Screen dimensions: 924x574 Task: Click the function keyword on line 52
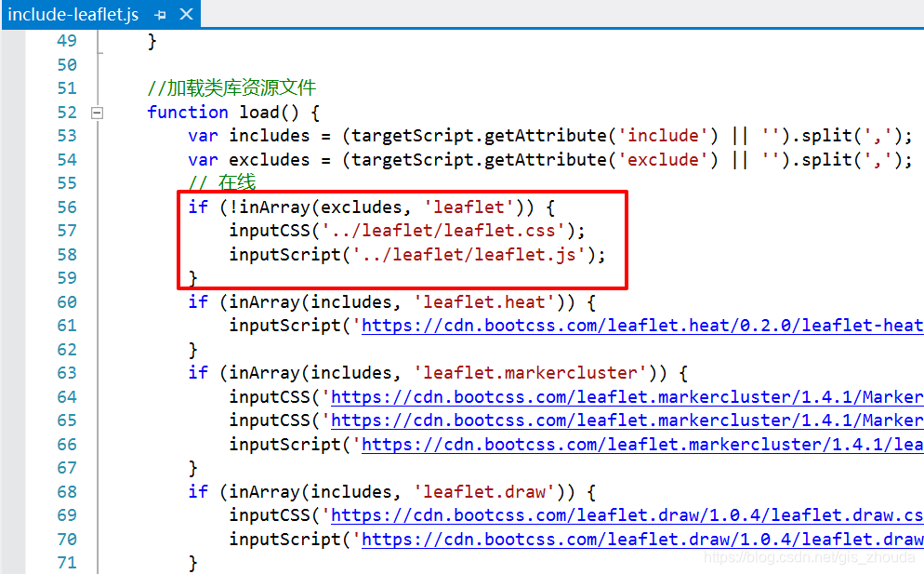pyautogui.click(x=188, y=112)
